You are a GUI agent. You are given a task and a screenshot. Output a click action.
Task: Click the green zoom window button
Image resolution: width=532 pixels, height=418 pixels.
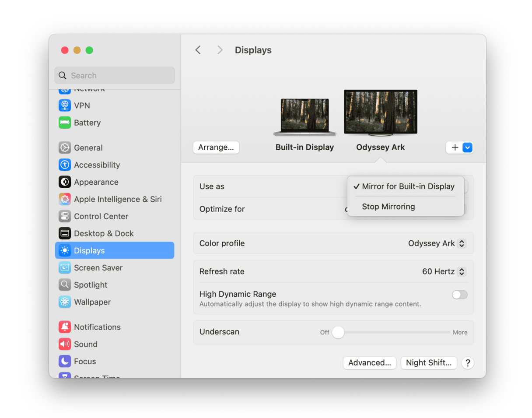click(x=89, y=50)
